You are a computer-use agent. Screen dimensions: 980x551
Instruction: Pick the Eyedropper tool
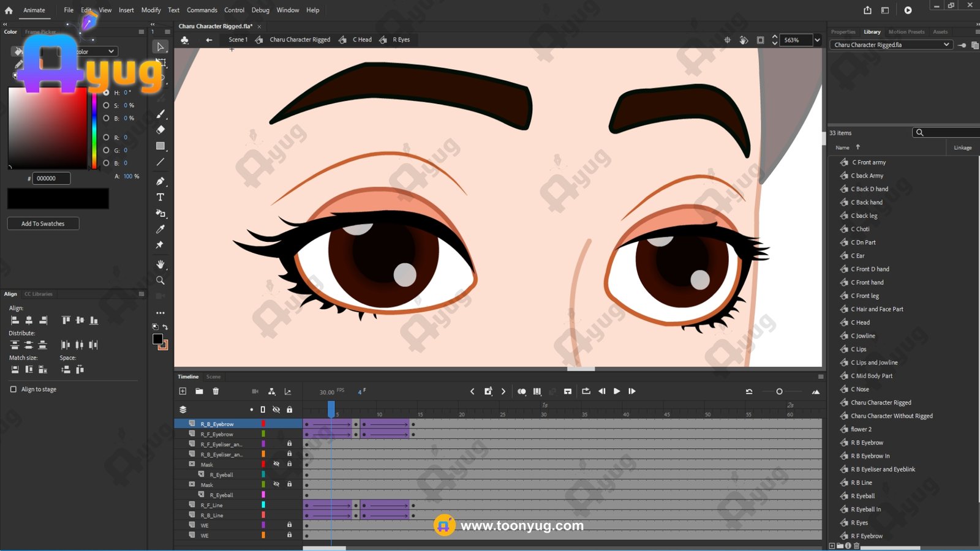click(x=160, y=229)
